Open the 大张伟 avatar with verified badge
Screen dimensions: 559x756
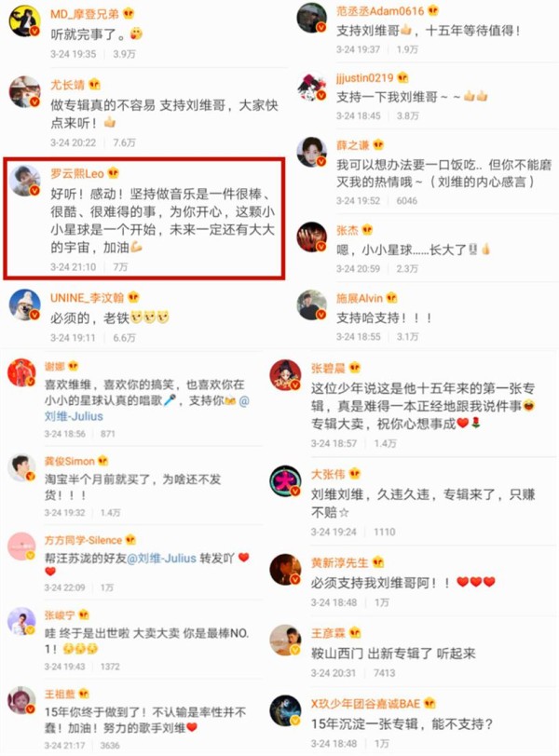tap(285, 480)
